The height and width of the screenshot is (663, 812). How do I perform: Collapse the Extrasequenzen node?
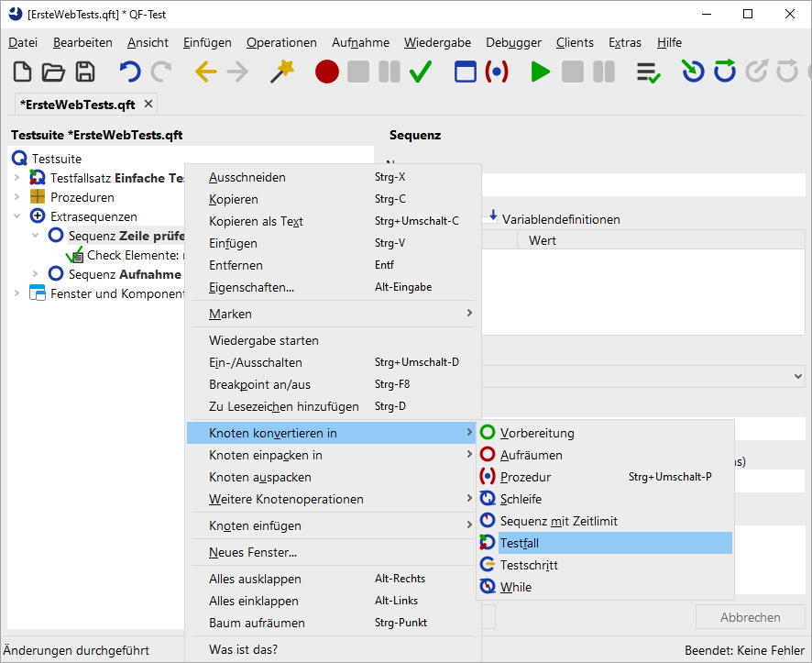coord(17,216)
